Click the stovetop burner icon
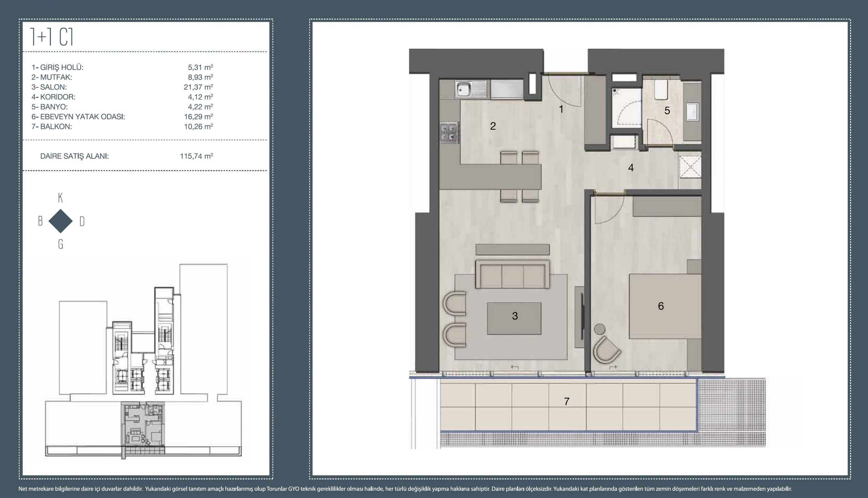The height and width of the screenshot is (498, 868). click(x=449, y=133)
